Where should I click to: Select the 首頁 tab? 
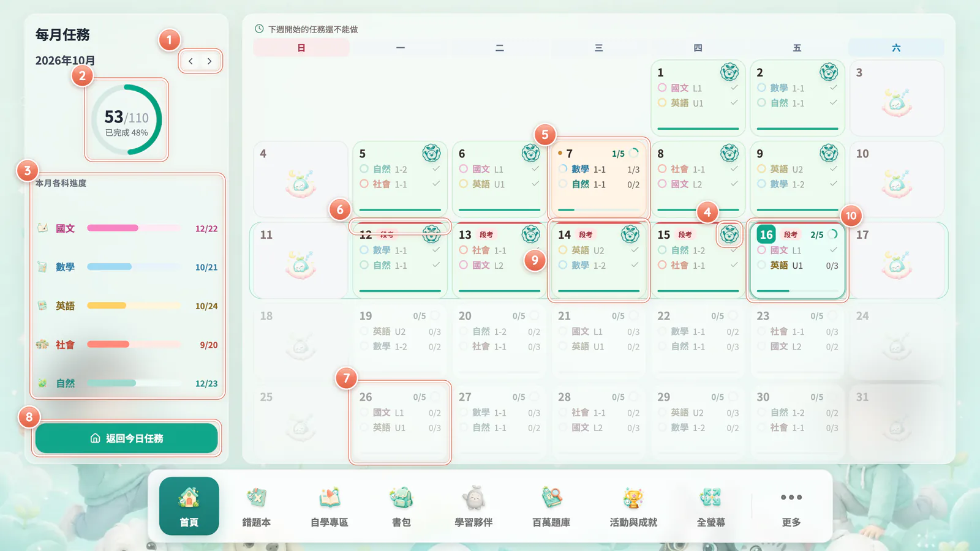(x=189, y=506)
